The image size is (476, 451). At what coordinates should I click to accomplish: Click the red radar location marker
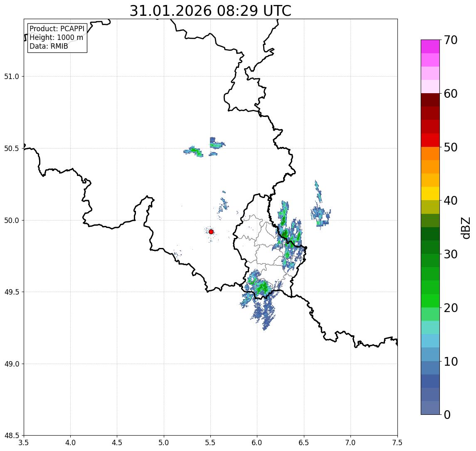click(211, 232)
